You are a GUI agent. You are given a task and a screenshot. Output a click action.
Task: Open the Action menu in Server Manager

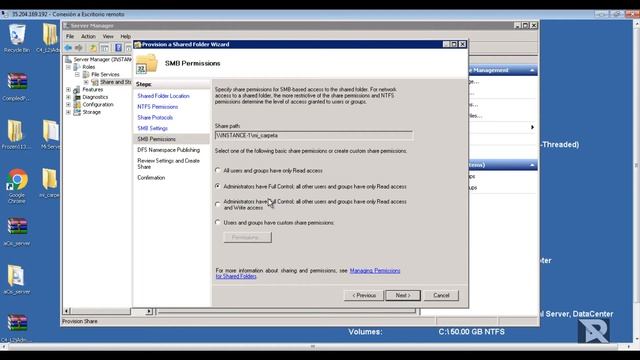(x=88, y=36)
